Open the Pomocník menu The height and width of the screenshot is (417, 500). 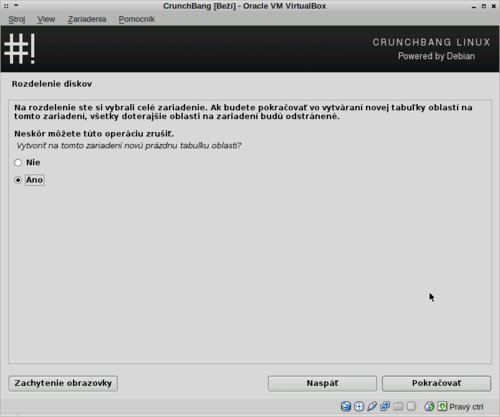(137, 19)
